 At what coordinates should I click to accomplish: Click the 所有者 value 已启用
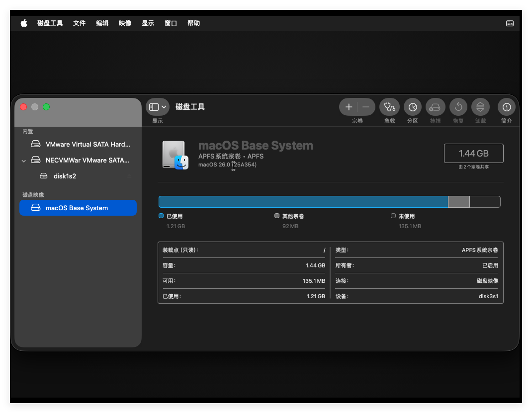coord(490,265)
